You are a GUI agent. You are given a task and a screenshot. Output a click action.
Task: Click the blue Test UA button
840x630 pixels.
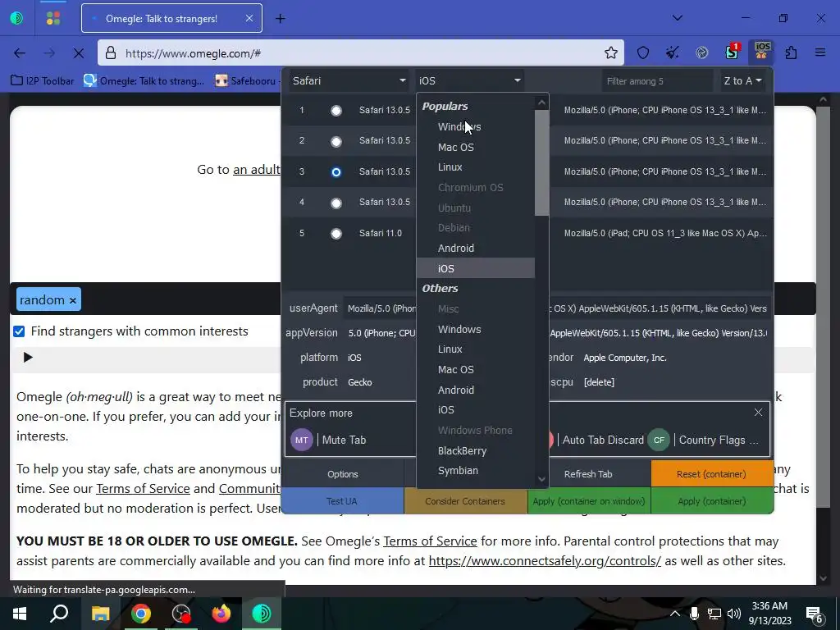pyautogui.click(x=342, y=501)
